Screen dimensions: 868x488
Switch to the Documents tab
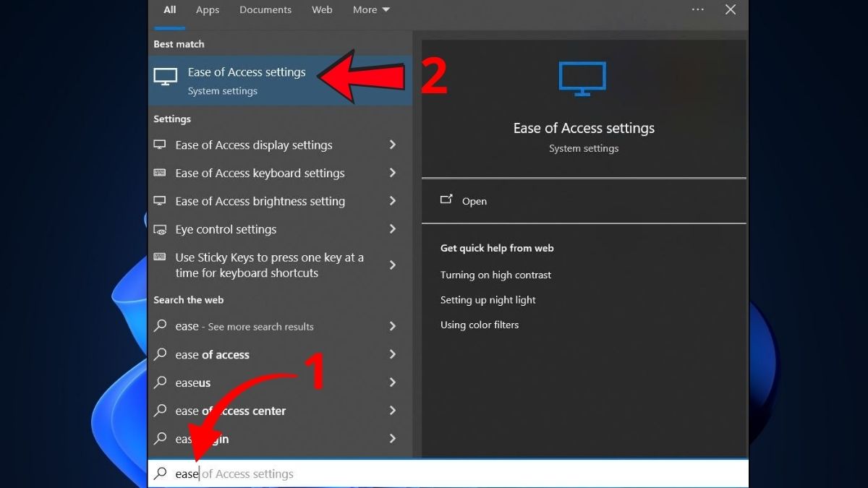265,9
